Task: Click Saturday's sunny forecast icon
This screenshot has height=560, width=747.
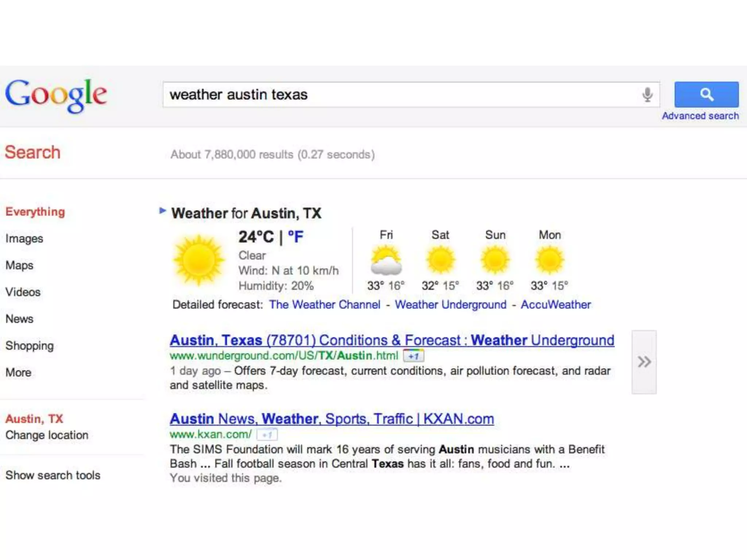Action: coord(440,260)
